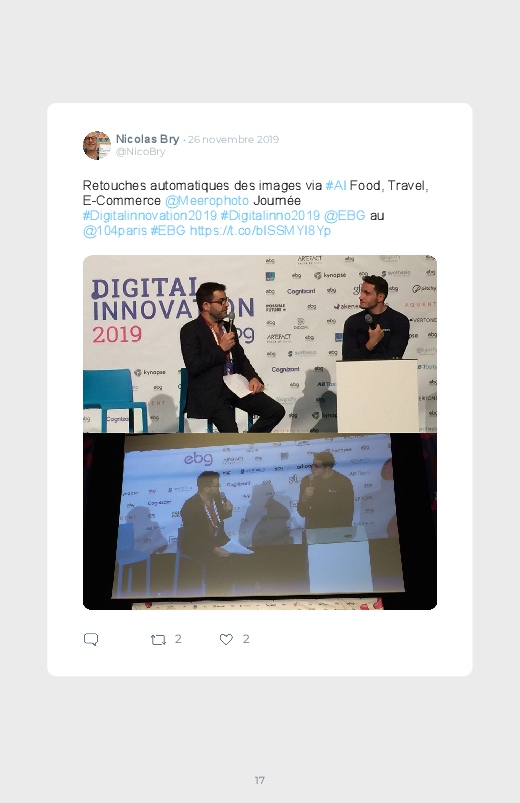Click page number 17 at bottom
This screenshot has width=520, height=803.
(x=260, y=780)
